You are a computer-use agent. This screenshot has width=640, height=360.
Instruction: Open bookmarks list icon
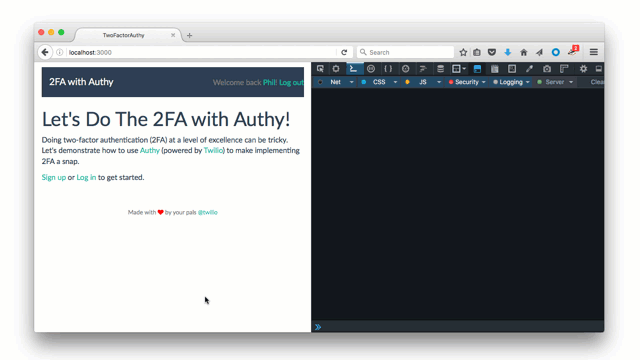[477, 52]
